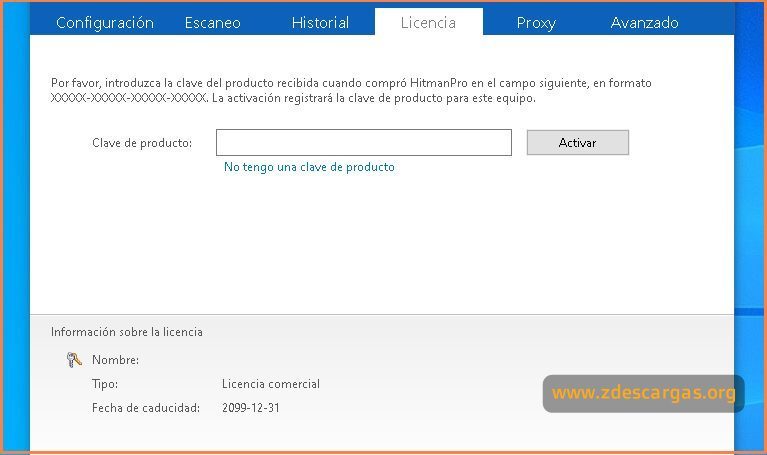Image resolution: width=767 pixels, height=455 pixels.
Task: Open the 'No tengo una clave de producto' link
Action: tap(309, 167)
